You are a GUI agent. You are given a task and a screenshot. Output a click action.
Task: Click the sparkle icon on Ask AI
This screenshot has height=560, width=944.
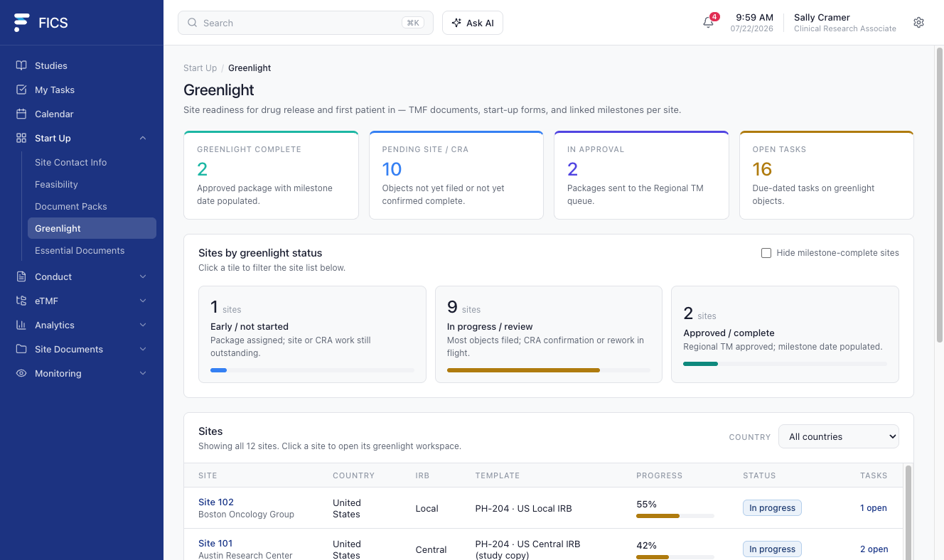coord(456,23)
